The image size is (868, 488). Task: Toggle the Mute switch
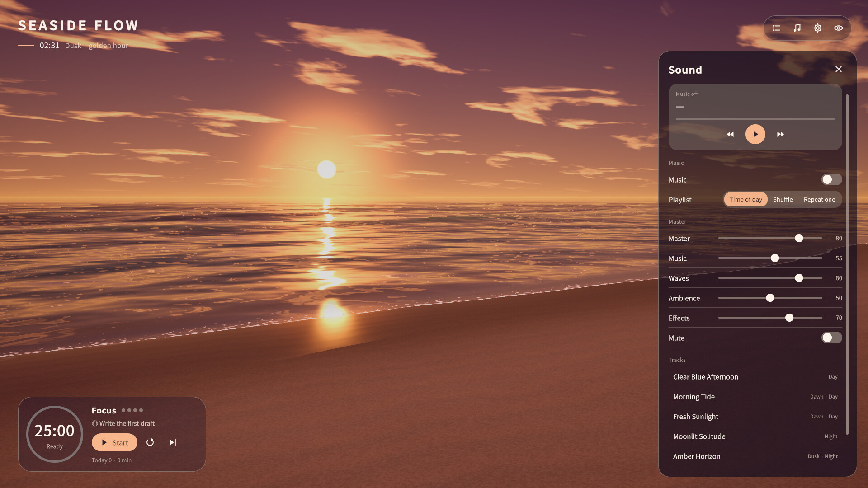point(831,338)
